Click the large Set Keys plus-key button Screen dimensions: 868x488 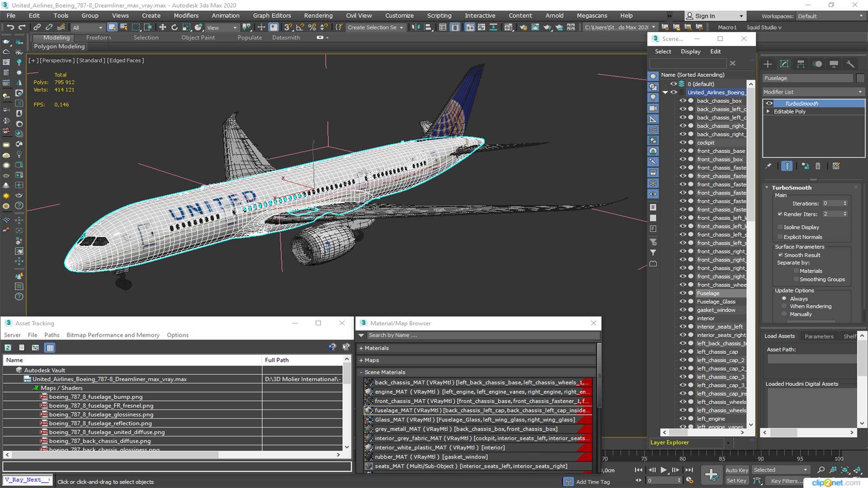(x=711, y=475)
